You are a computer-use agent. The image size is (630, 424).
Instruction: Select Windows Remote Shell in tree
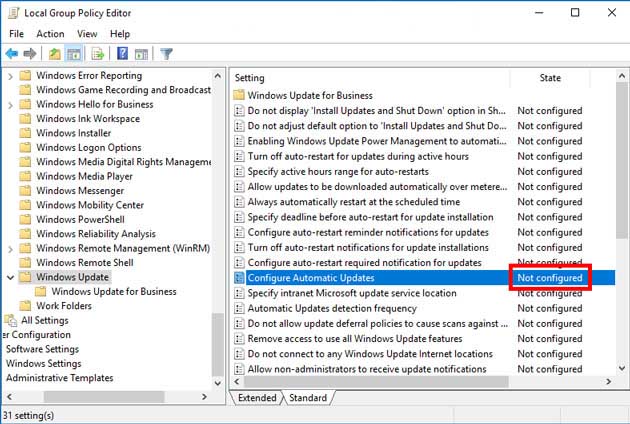pos(85,262)
